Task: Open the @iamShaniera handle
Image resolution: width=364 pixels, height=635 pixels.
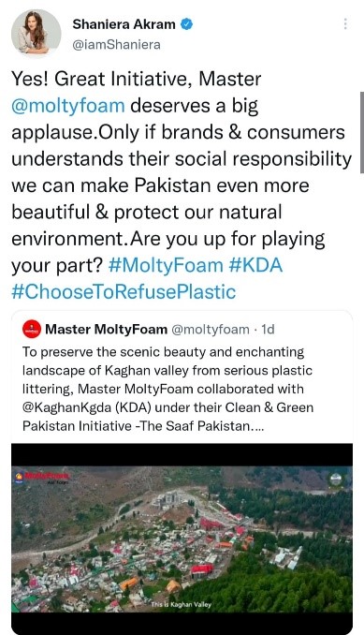Action: (x=116, y=45)
